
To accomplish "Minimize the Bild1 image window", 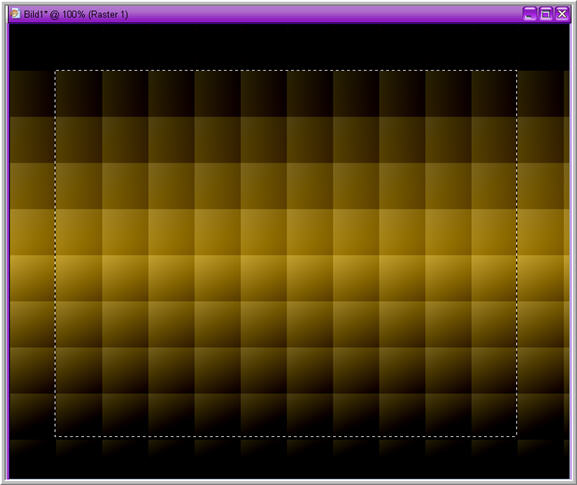I will pyautogui.click(x=530, y=14).
